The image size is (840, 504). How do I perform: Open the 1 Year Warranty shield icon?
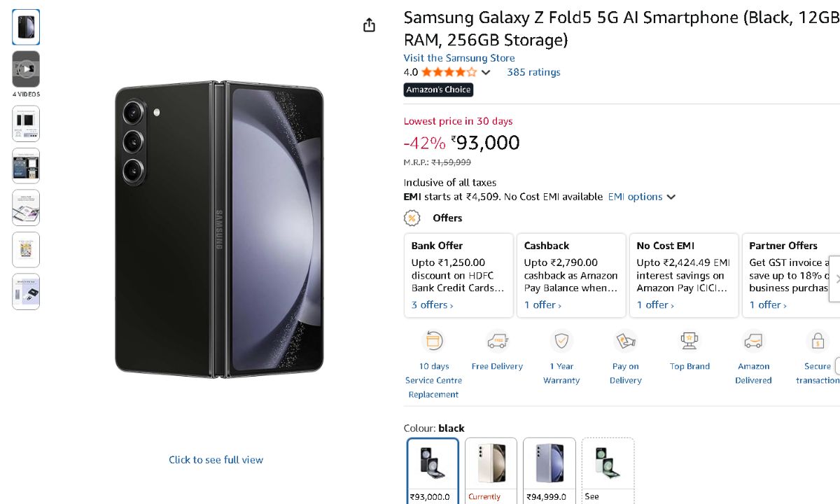[x=561, y=342]
